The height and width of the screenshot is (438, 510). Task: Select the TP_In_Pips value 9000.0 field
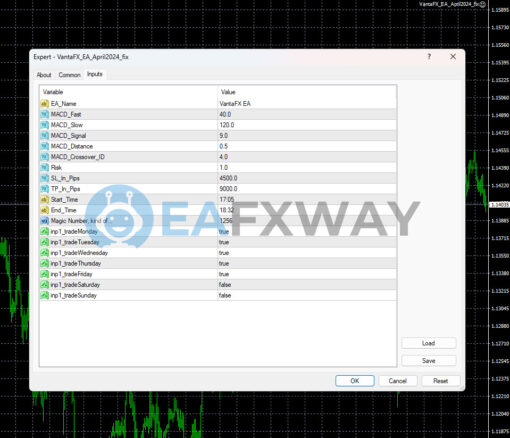pos(307,189)
